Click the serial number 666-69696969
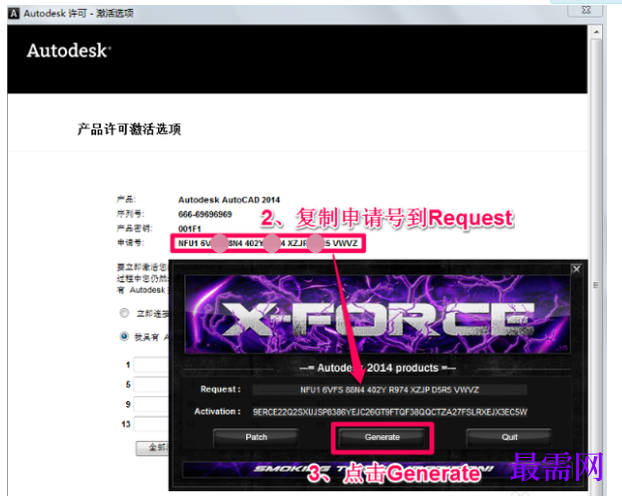Screen dimensions: 622x498 [205, 214]
